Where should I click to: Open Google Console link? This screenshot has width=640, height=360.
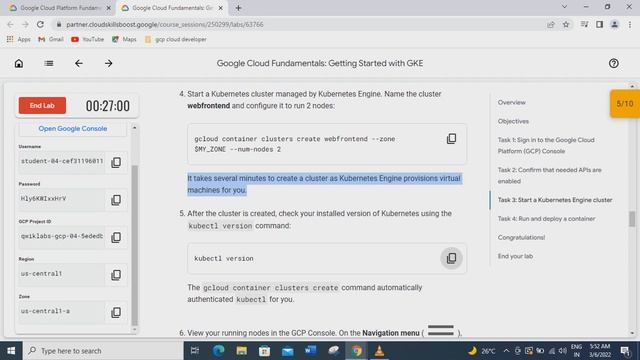point(73,129)
